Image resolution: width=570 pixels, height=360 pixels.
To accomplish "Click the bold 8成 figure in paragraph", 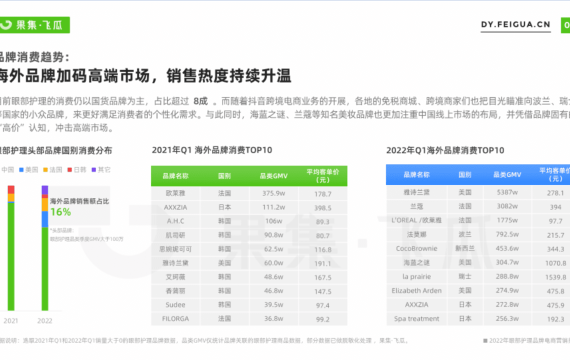I will [x=201, y=101].
